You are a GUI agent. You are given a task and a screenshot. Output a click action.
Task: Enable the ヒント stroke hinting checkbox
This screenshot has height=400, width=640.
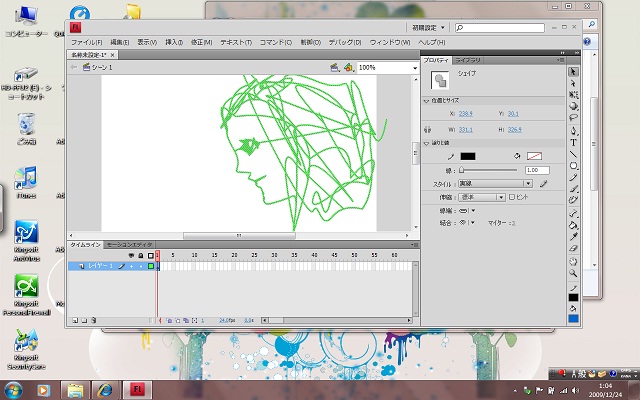tap(511, 197)
